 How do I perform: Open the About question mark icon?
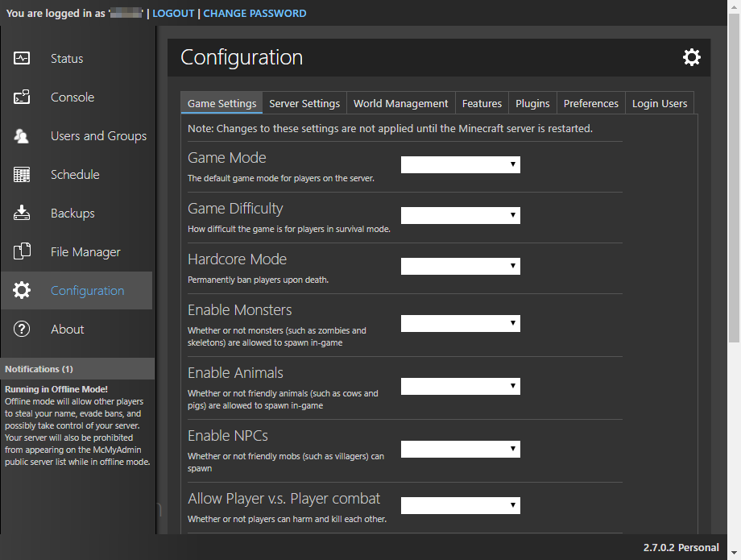(22, 329)
